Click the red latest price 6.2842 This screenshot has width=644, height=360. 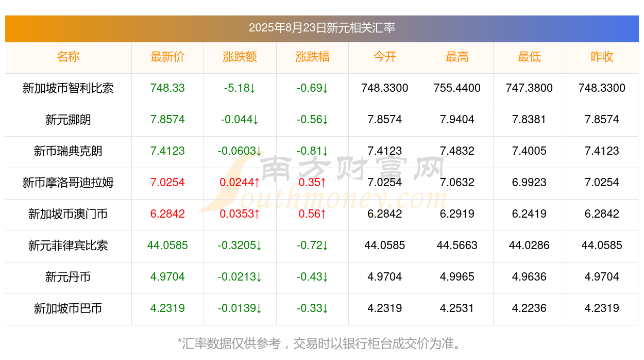click(167, 214)
